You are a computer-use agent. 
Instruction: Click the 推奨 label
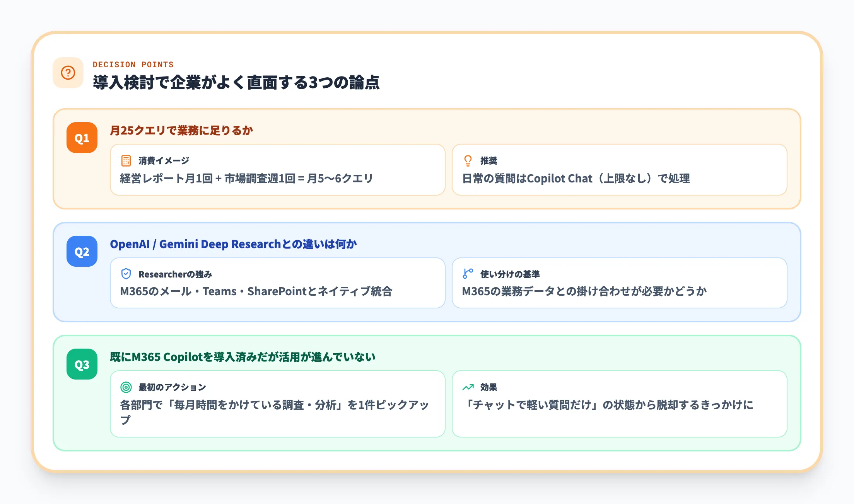[x=489, y=160]
